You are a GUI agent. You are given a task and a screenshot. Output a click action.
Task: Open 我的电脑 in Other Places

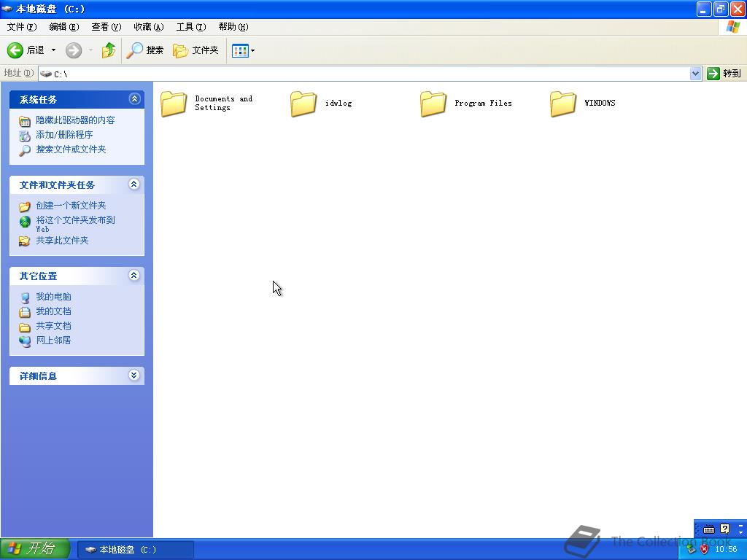pos(53,297)
